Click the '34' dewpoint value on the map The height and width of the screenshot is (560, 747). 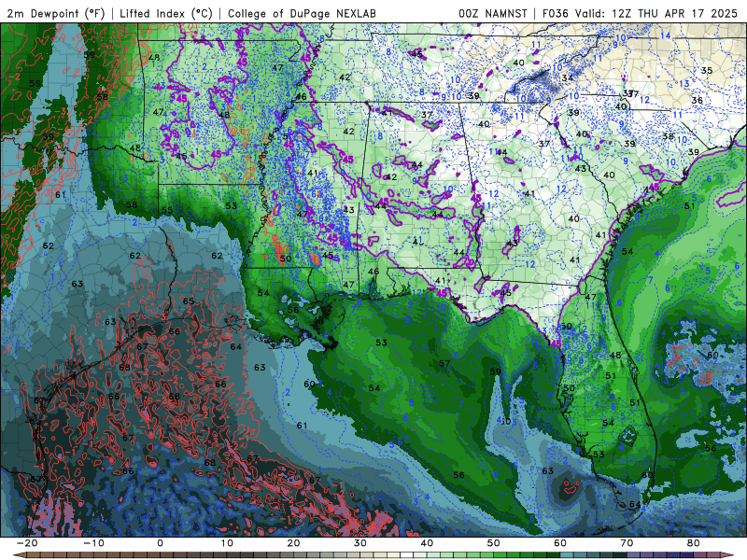[x=568, y=78]
